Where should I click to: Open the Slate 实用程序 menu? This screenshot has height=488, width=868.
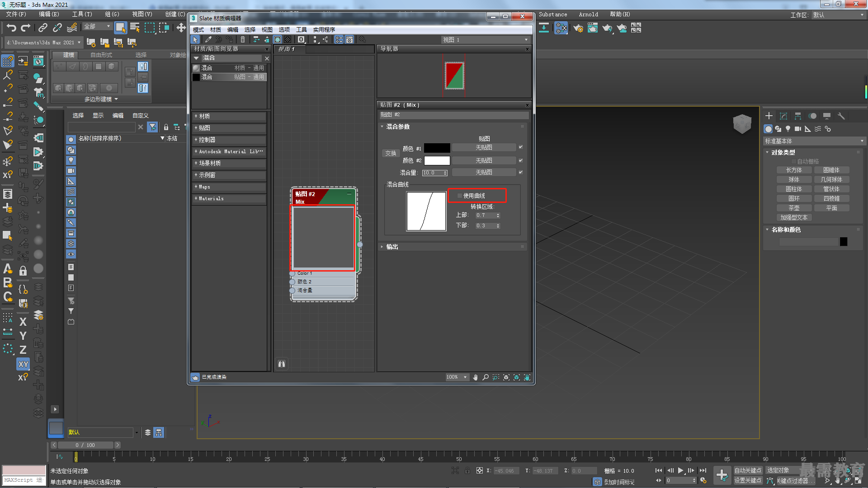(324, 29)
